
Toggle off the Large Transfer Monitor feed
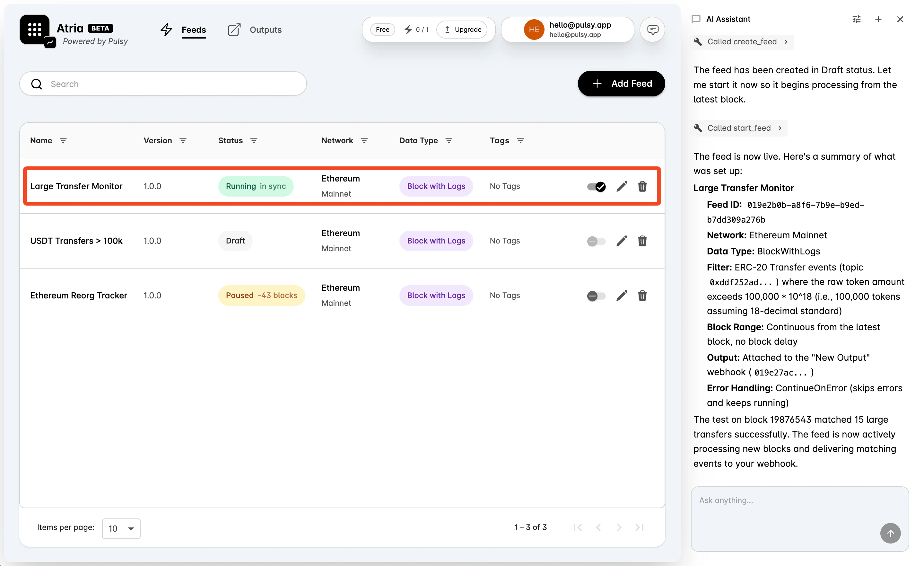(596, 186)
